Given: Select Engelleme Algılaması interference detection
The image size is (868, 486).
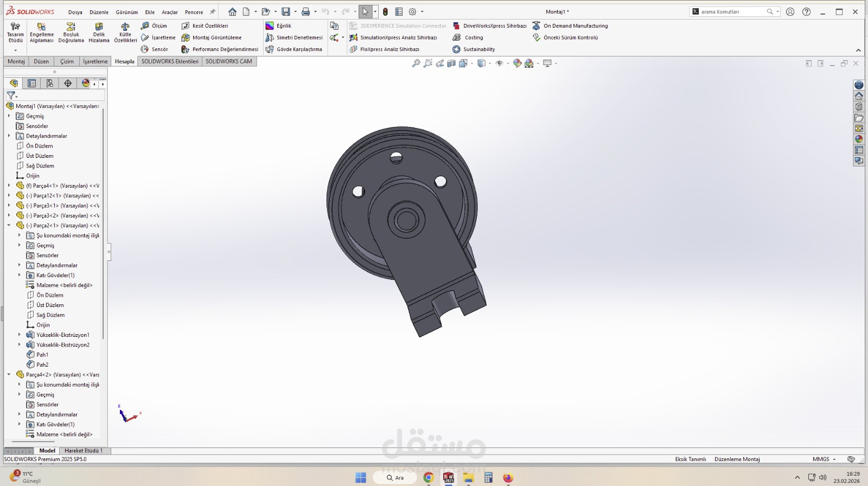Looking at the screenshot, I should pyautogui.click(x=42, y=33).
